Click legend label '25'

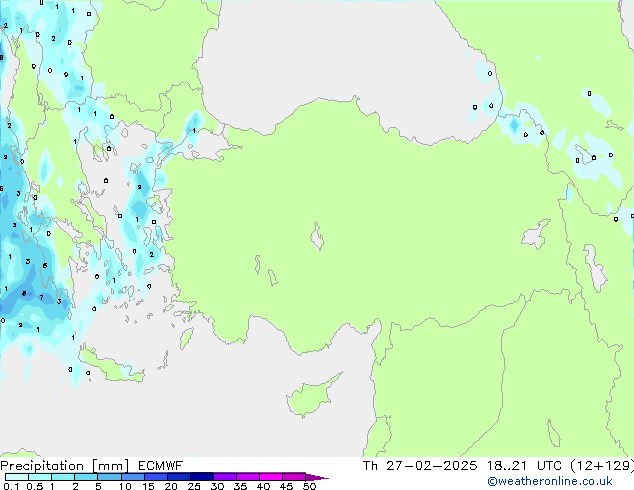click(194, 486)
